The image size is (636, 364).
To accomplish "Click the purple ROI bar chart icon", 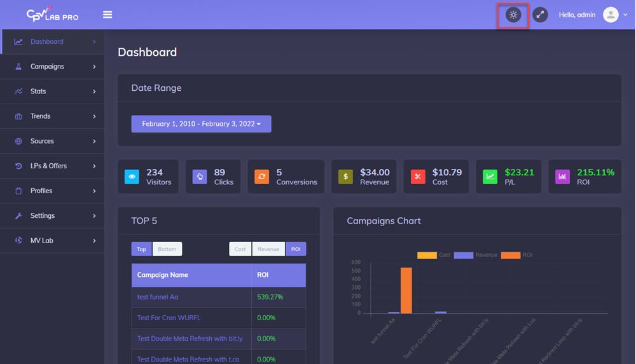I will coord(562,177).
